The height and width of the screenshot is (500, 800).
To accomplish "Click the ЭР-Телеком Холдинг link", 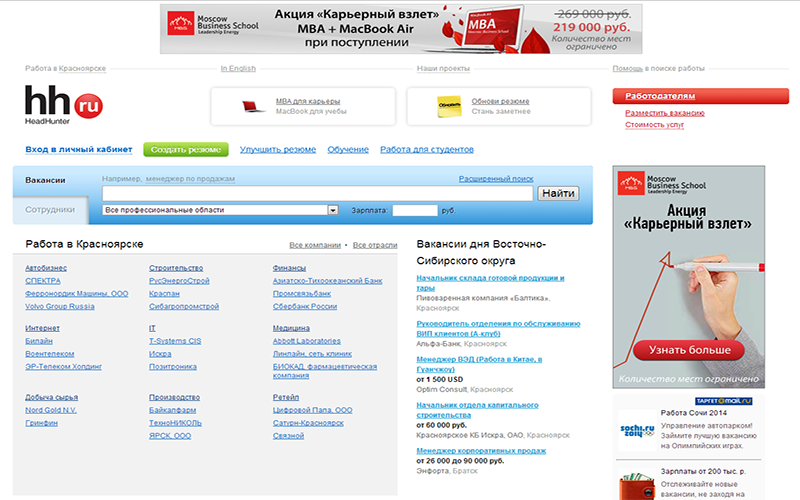I will [x=63, y=366].
